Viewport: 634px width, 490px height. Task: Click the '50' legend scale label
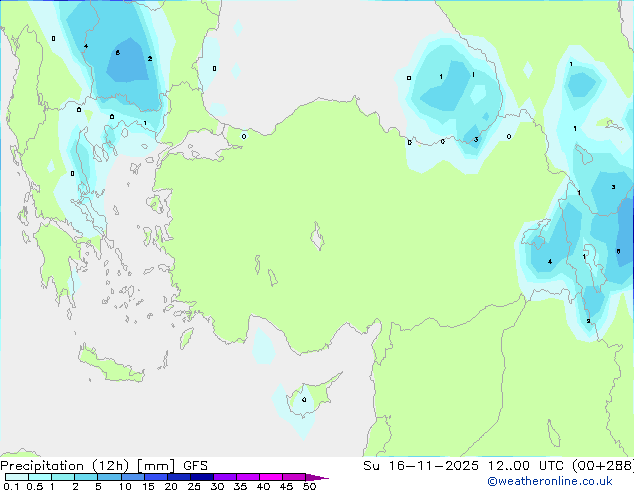pos(309,486)
